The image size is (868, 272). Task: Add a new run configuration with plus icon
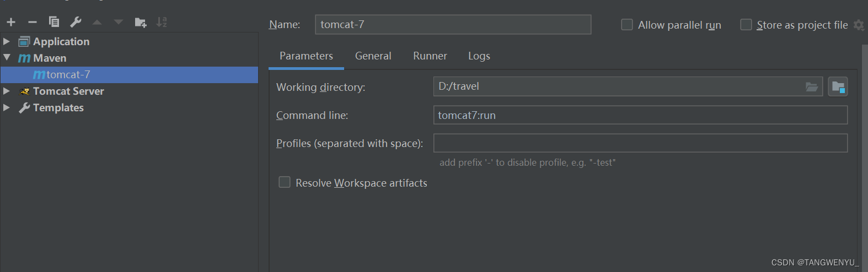click(x=11, y=22)
